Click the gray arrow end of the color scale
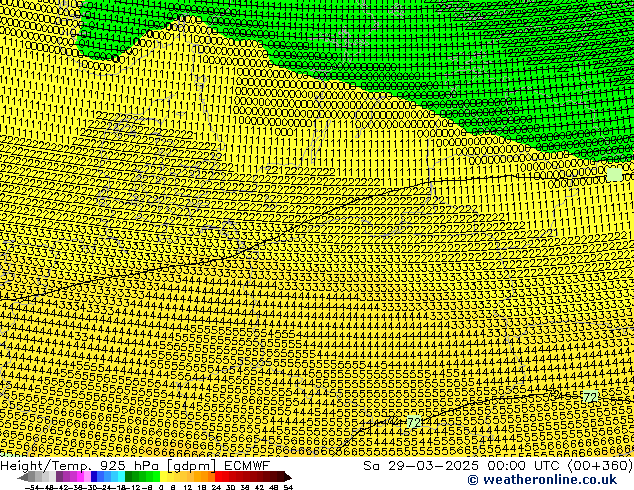634x490 pixels. (x=23, y=477)
